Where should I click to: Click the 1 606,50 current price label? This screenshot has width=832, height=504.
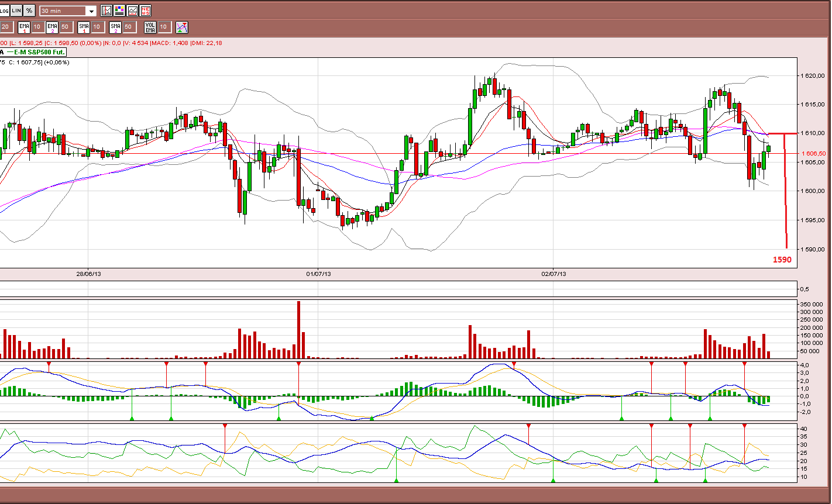[813, 153]
